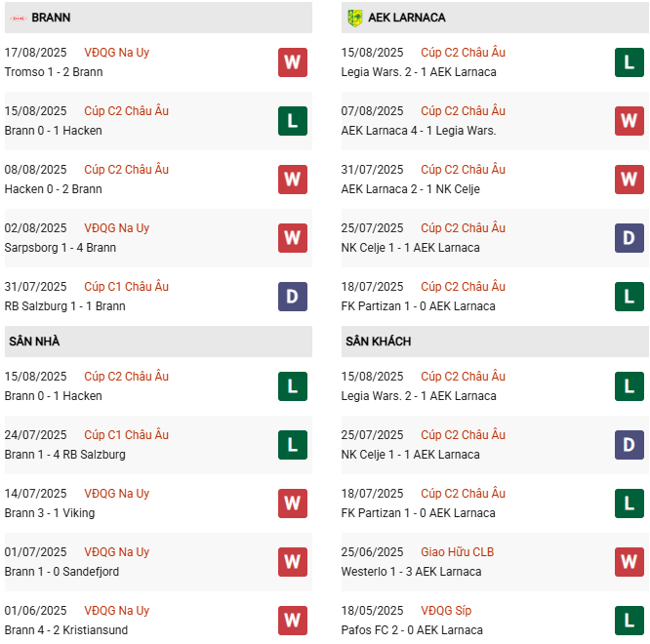The height and width of the screenshot is (644, 650).
Task: Click the W badge for Westerlo match
Action: click(629, 562)
